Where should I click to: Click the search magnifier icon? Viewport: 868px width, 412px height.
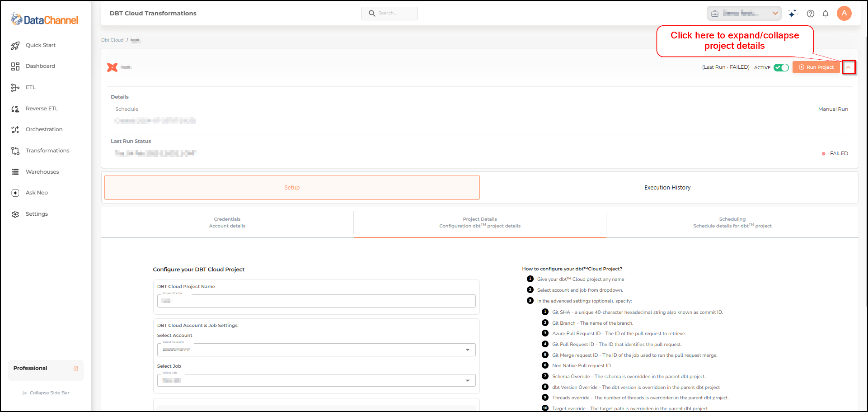[372, 13]
